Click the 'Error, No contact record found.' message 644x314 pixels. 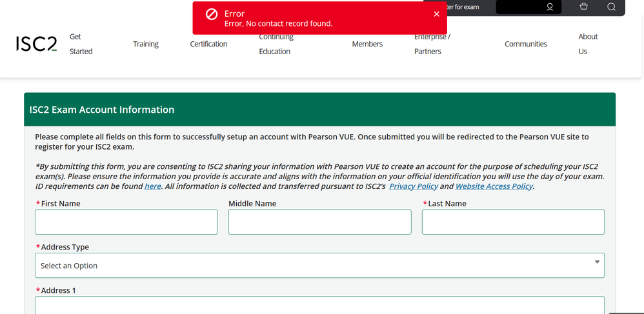(279, 24)
